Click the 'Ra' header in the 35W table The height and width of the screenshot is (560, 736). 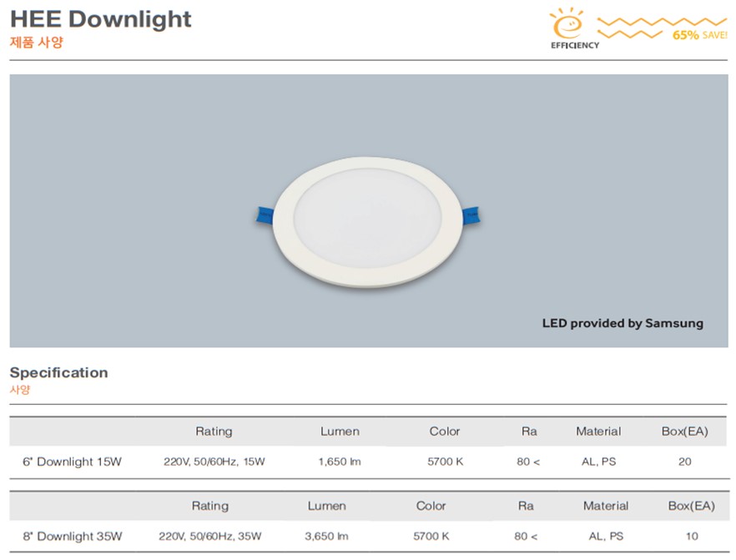[x=526, y=506]
